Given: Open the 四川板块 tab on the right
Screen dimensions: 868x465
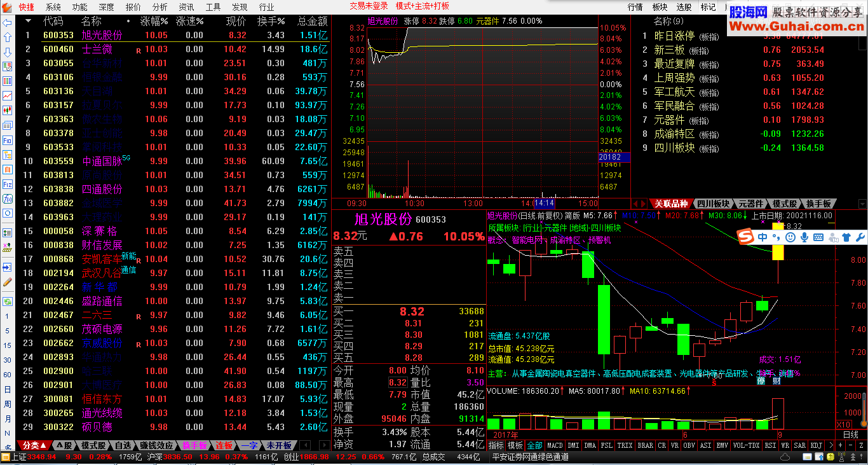Looking at the screenshot, I should (x=712, y=204).
